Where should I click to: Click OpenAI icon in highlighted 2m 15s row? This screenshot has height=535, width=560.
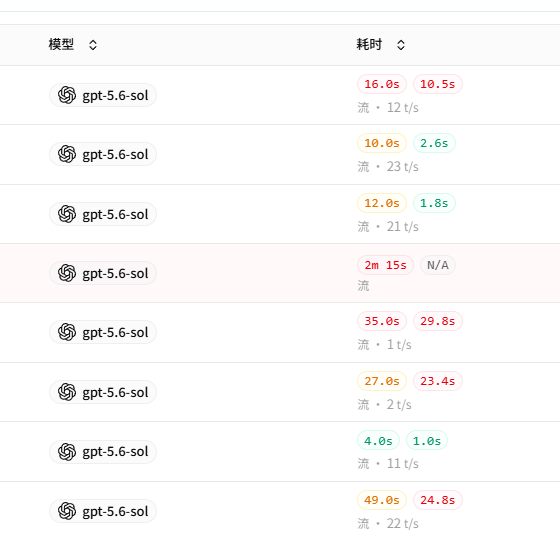(67, 273)
